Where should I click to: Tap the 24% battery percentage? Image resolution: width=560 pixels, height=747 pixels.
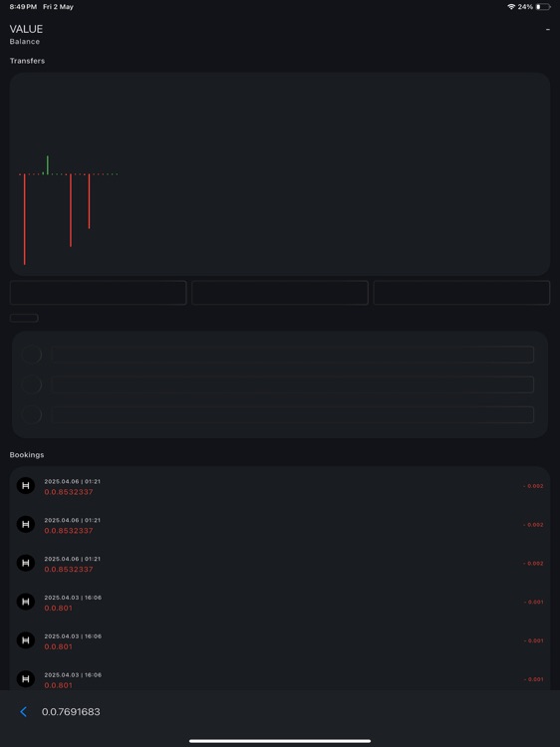(525, 7)
